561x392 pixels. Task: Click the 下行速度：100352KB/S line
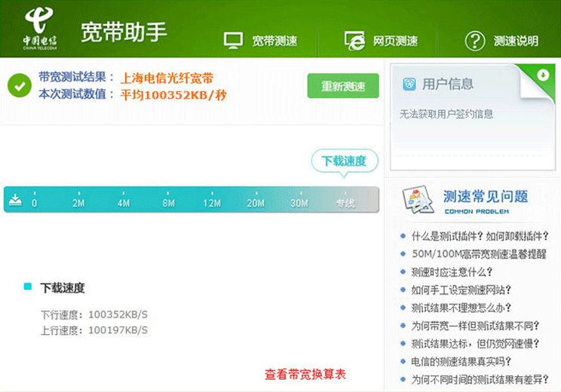(x=94, y=315)
